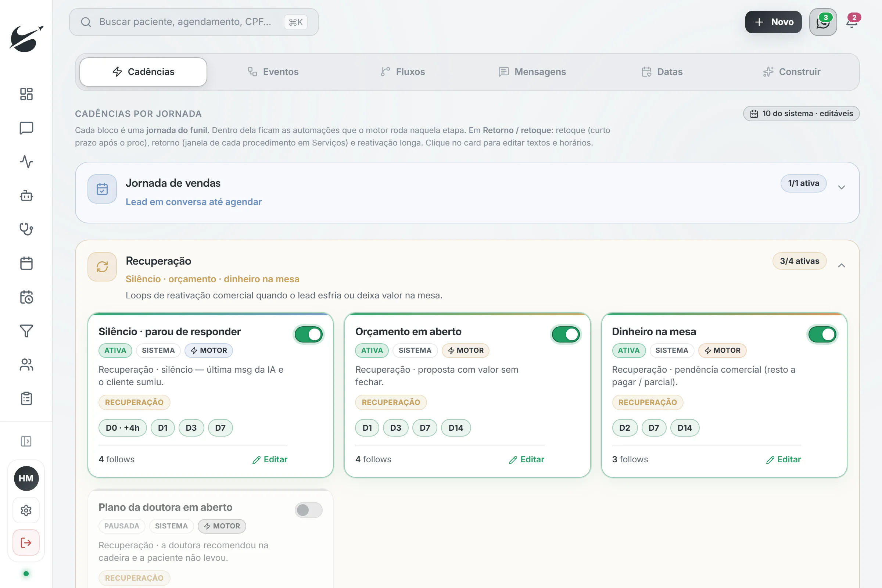Open the Mensagens tab
Screen dimensions: 882x588
pyautogui.click(x=532, y=72)
